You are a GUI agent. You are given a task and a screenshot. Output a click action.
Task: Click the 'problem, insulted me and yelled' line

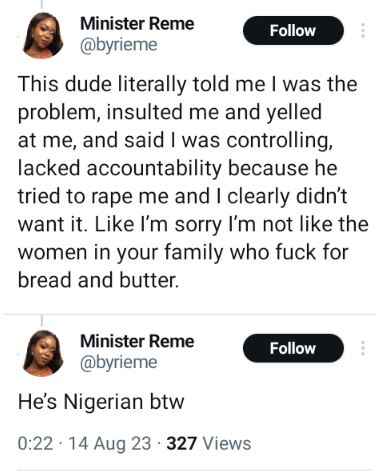[x=170, y=112]
